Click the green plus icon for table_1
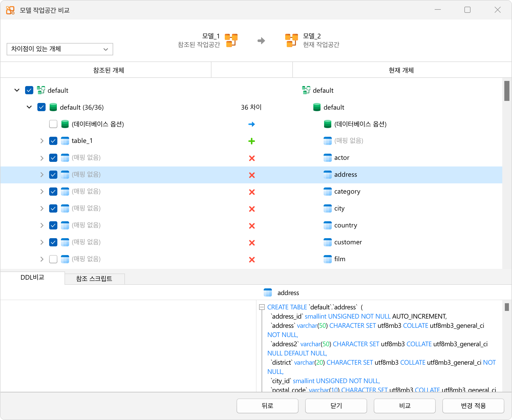This screenshot has height=420, width=512. 252,141
